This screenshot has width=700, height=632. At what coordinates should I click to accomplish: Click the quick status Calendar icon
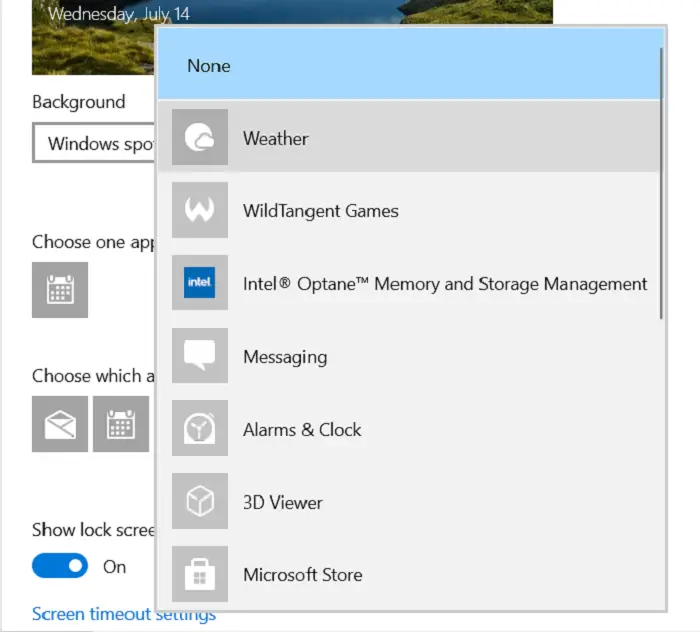(x=121, y=424)
